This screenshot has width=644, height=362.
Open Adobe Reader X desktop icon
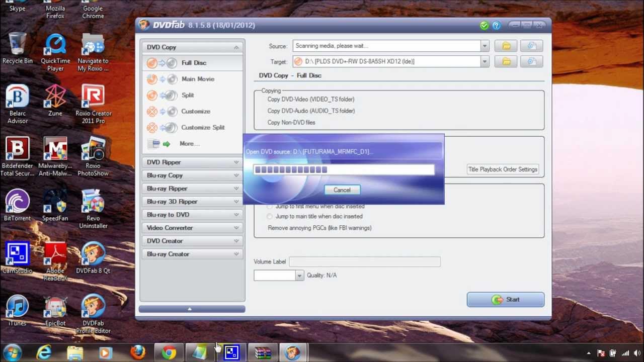55,261
